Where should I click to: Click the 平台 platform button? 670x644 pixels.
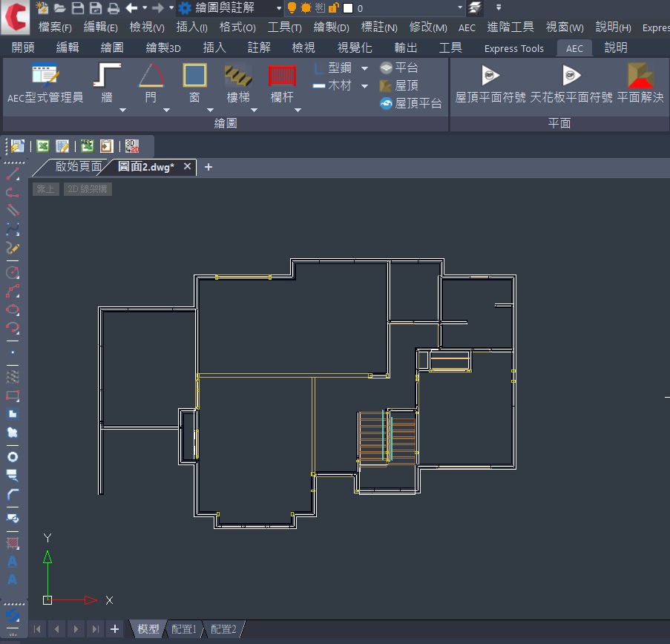[x=402, y=67]
